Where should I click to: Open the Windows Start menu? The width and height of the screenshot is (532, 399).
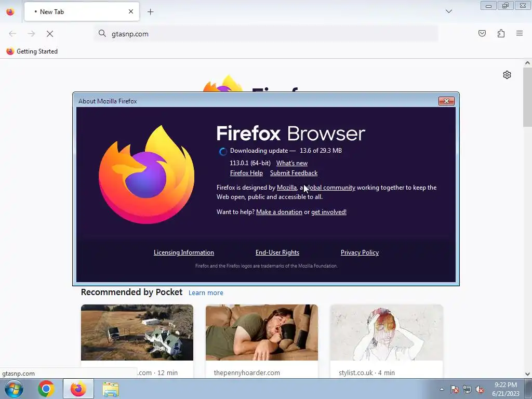(14, 389)
